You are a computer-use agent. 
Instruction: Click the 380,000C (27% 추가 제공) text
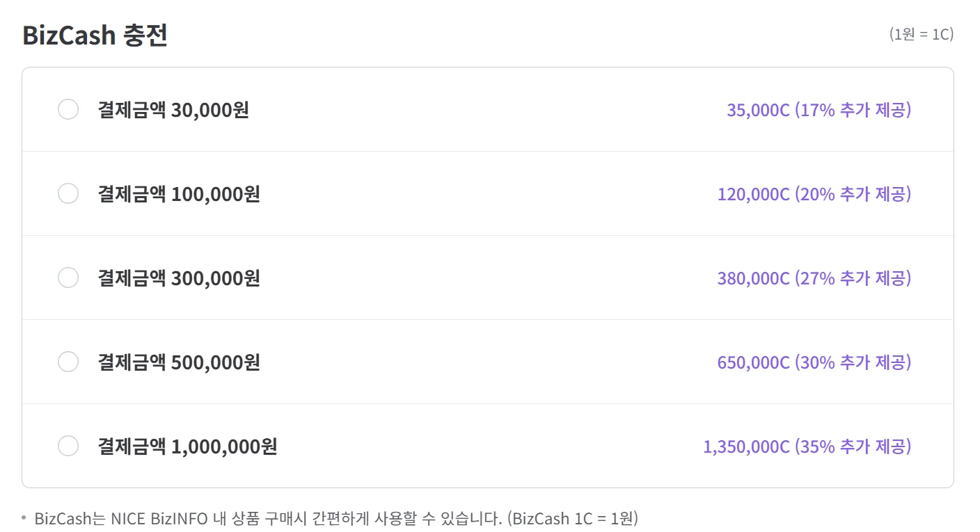click(x=814, y=278)
